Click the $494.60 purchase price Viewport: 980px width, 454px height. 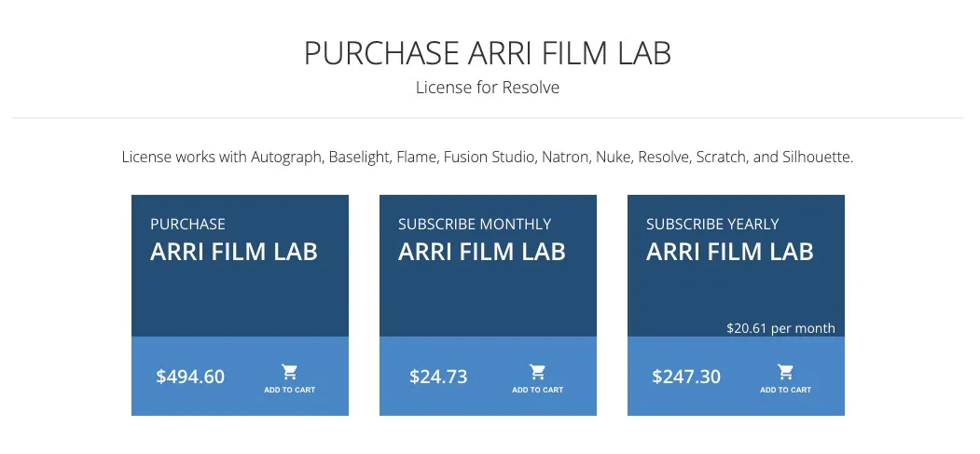[190, 377]
